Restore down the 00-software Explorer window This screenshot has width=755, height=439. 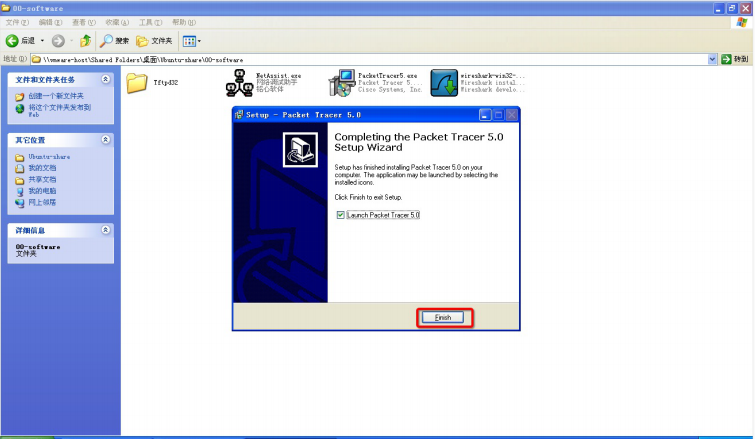point(732,8)
